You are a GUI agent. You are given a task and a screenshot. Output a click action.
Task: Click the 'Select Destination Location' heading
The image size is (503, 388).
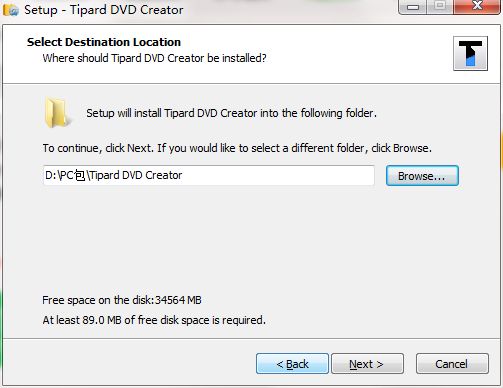click(104, 42)
